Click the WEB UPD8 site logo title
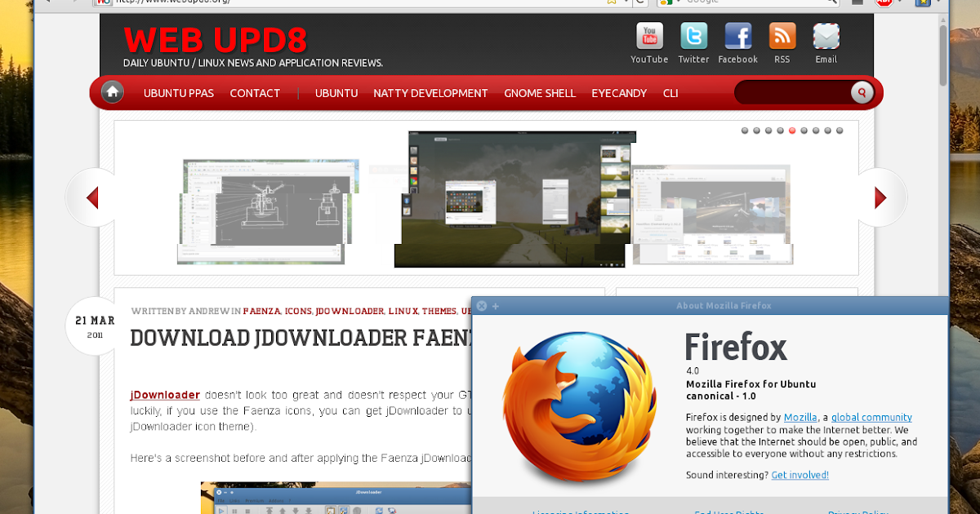The width and height of the screenshot is (980, 514). click(x=215, y=40)
